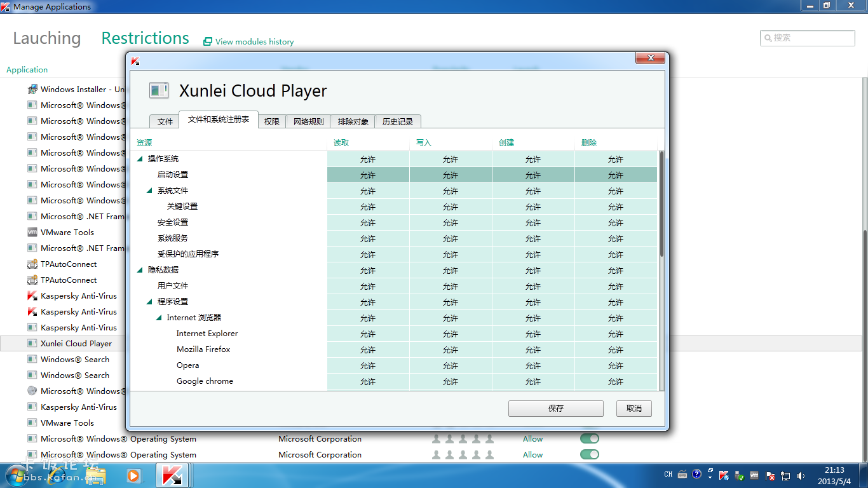The height and width of the screenshot is (488, 868).
Task: Click the Safely Remove Hardware tray icon
Action: click(x=739, y=475)
